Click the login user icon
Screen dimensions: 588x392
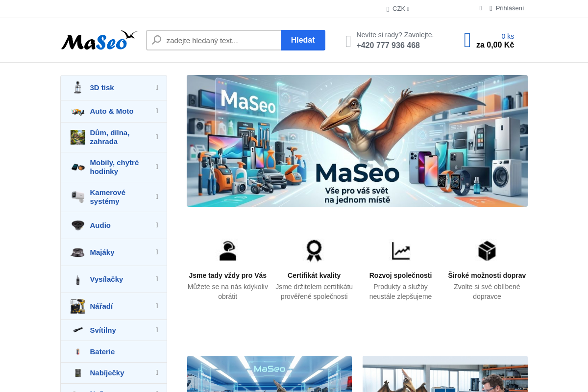click(x=491, y=8)
